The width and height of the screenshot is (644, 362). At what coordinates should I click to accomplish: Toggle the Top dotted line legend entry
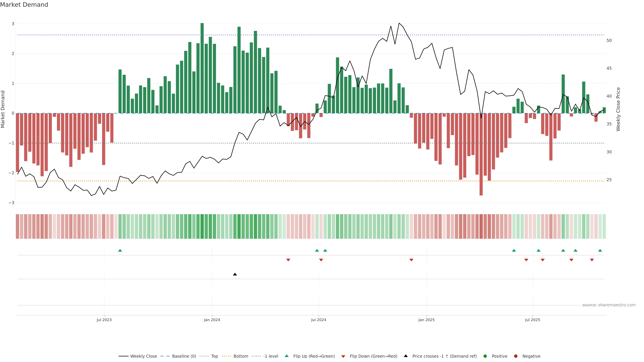tap(214, 356)
